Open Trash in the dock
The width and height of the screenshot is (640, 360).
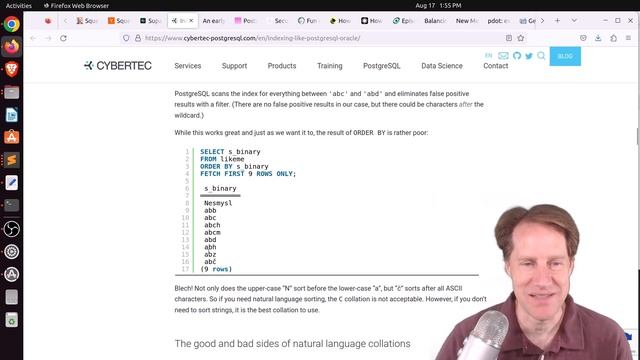coord(11,320)
